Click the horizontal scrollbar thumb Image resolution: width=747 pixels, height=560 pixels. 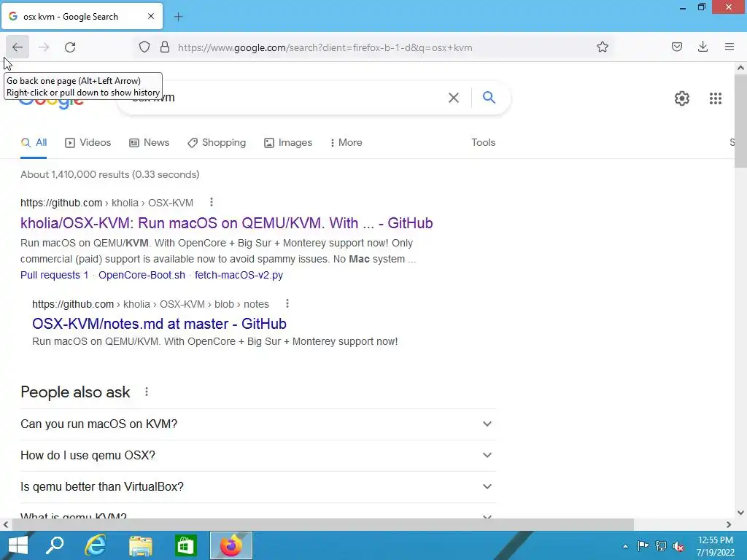click(x=322, y=524)
